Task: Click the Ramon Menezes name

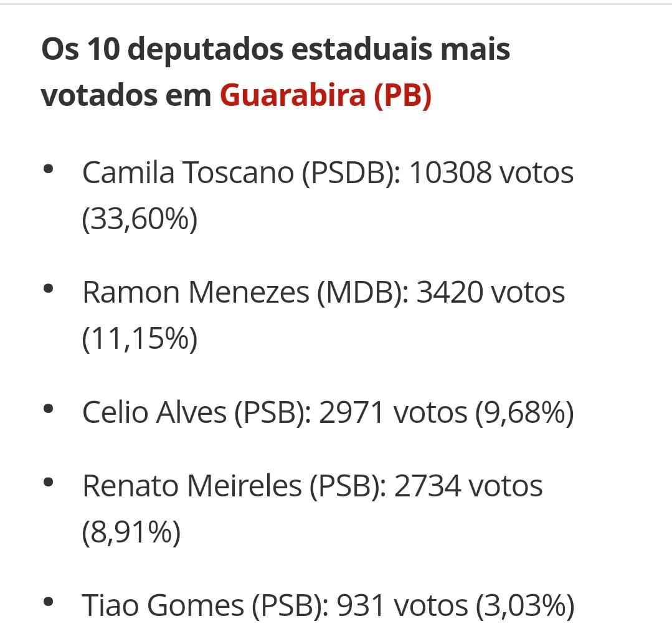Action: click(x=196, y=293)
